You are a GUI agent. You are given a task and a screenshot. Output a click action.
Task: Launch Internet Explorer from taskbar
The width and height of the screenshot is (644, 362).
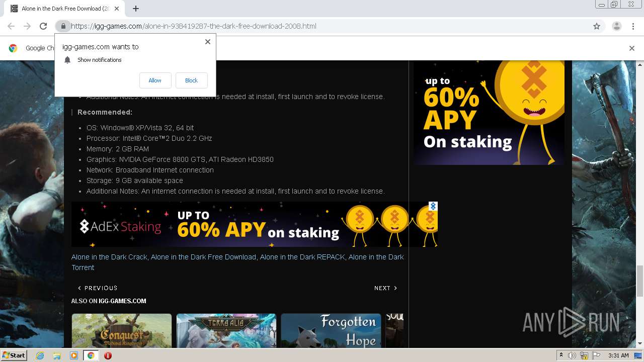tap(40, 355)
